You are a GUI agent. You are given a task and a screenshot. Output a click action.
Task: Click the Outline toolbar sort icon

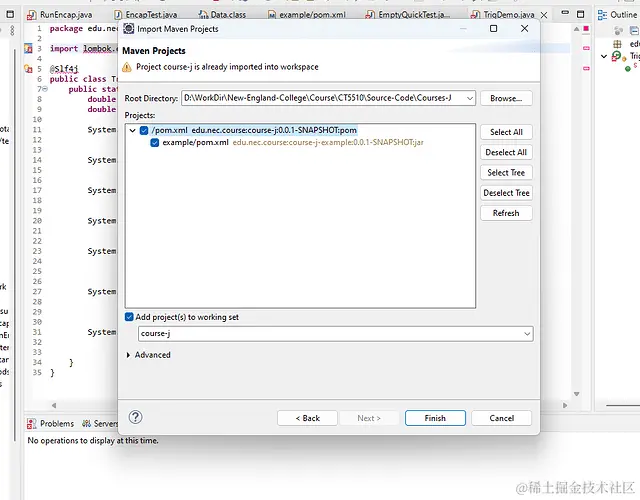pyautogui.click(x=634, y=31)
